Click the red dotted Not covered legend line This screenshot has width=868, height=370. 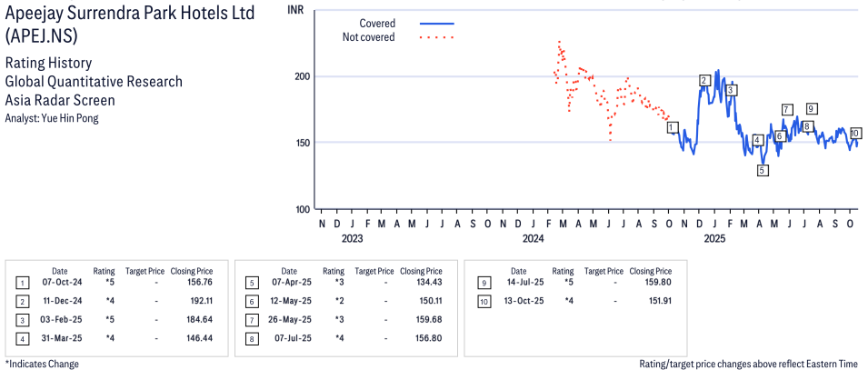437,37
